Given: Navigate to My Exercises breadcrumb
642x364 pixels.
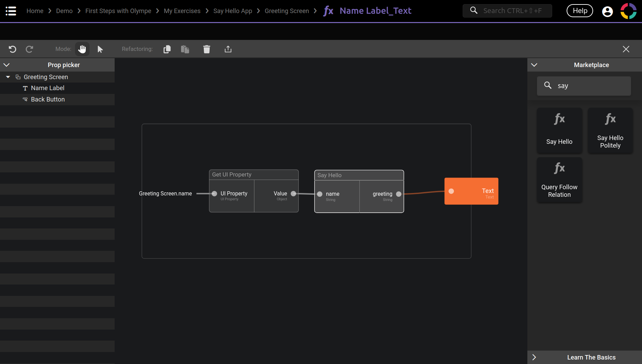Looking at the screenshot, I should click(182, 11).
